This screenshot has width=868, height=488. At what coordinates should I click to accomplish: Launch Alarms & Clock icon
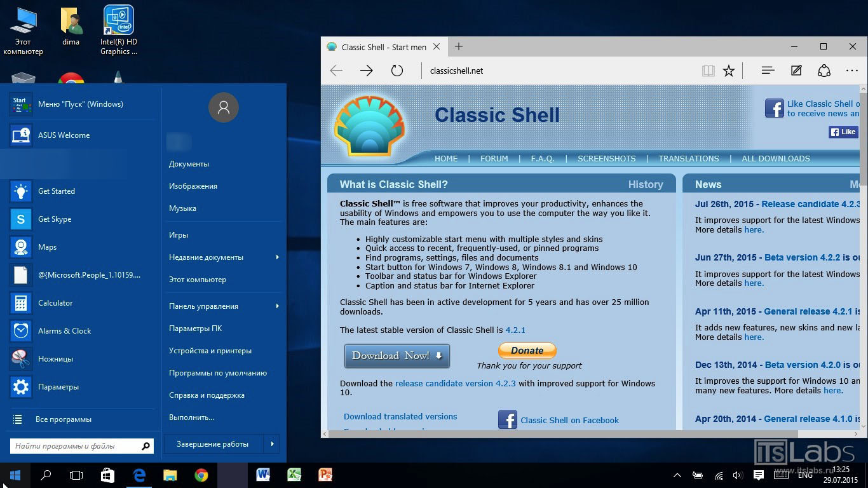tap(20, 331)
